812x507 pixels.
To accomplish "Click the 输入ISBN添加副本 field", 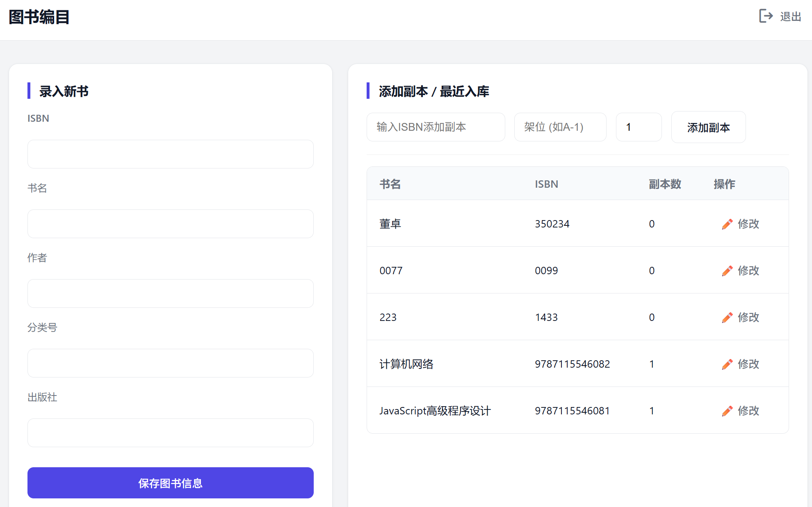I will point(436,127).
